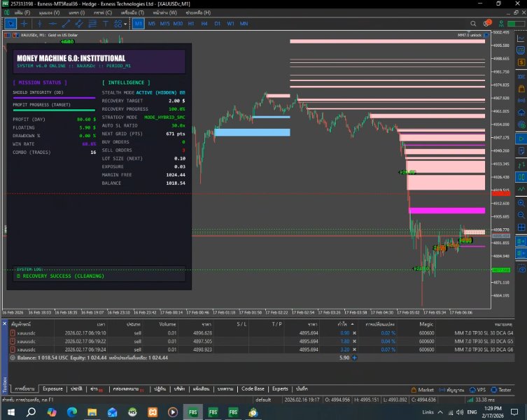Switch chart to W1 timeframe
The image size is (527, 420).
tap(230, 24)
